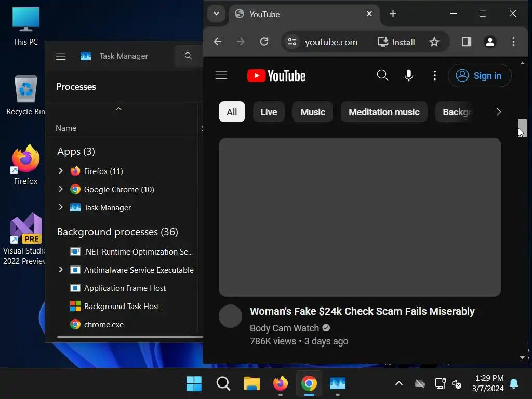This screenshot has height=399, width=532.
Task: Reload the youtube.com page
Action: tap(264, 42)
